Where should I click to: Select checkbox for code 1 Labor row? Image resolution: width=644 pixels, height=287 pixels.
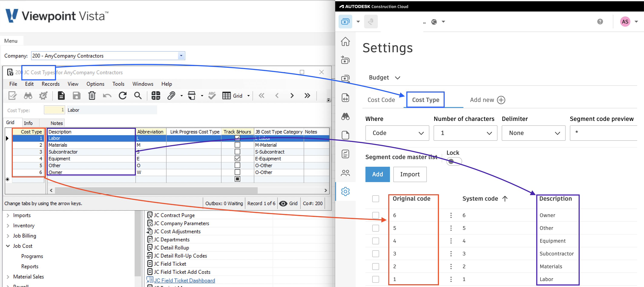tap(375, 279)
